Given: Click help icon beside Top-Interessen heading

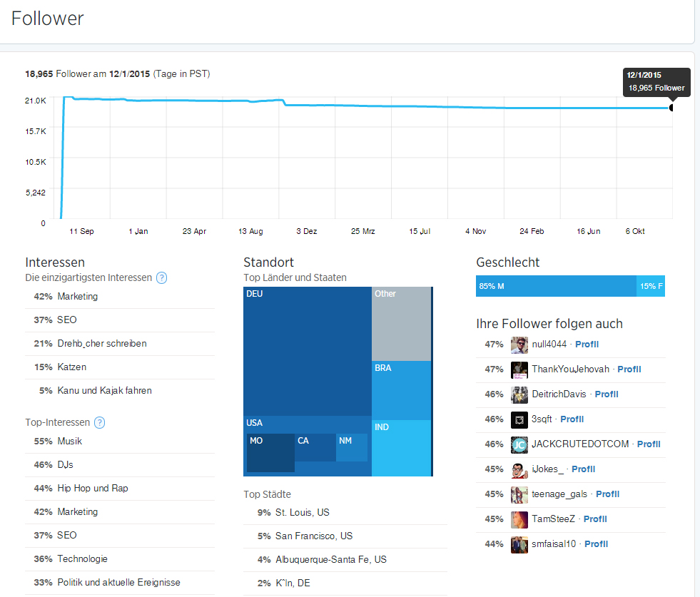Looking at the screenshot, I should click(x=100, y=423).
